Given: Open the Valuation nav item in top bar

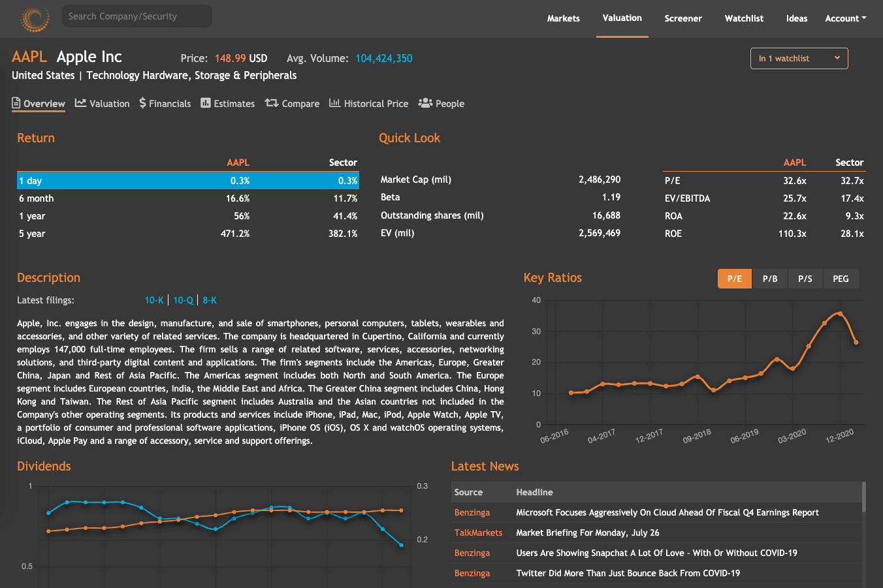Looking at the screenshot, I should coord(622,18).
